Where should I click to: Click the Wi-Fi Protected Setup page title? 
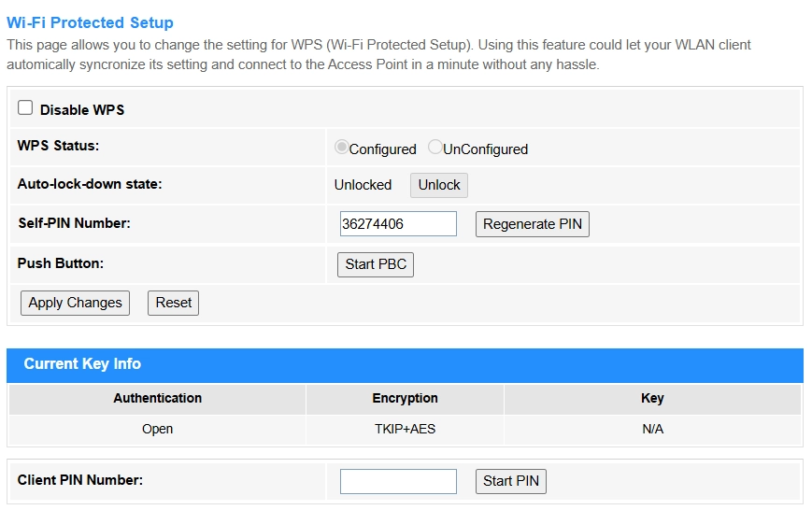(x=90, y=22)
